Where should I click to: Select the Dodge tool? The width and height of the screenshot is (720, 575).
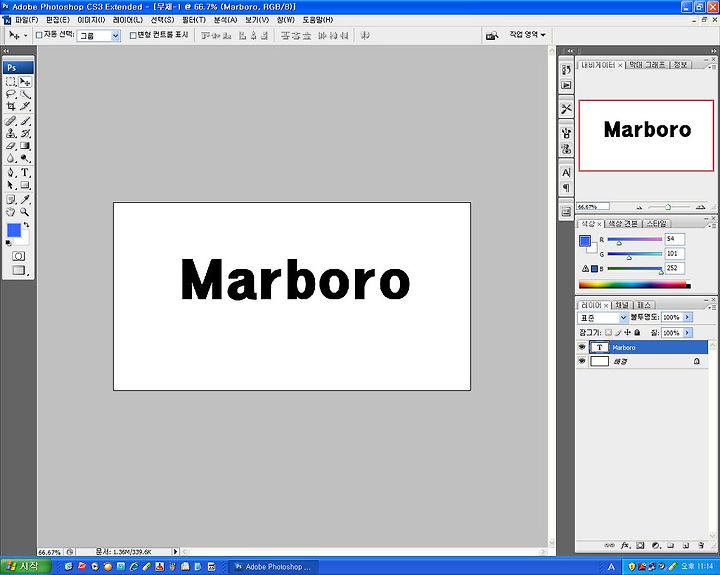click(25, 158)
